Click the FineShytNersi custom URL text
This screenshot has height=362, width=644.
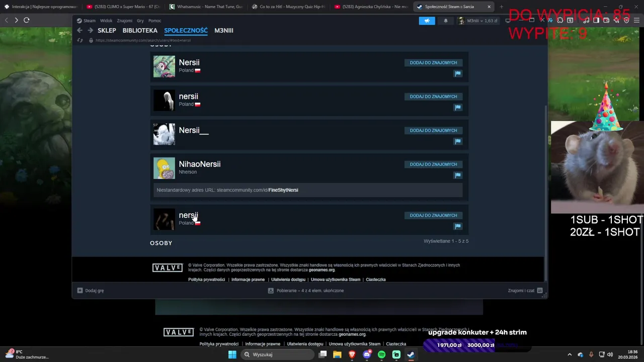tap(283, 190)
